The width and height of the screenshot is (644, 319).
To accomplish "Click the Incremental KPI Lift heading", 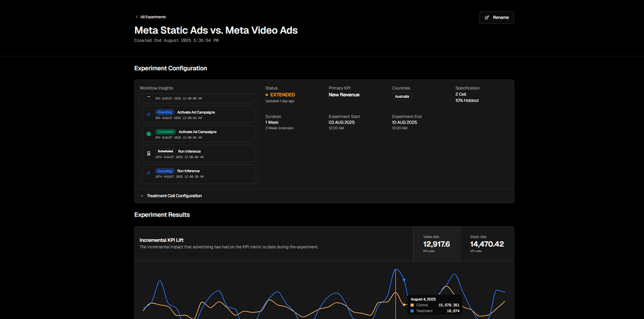I will (x=162, y=240).
